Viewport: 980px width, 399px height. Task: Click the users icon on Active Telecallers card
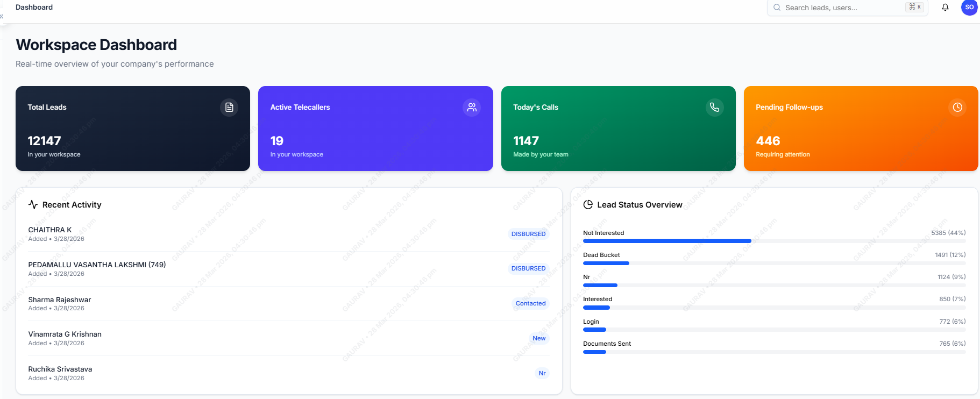(472, 108)
